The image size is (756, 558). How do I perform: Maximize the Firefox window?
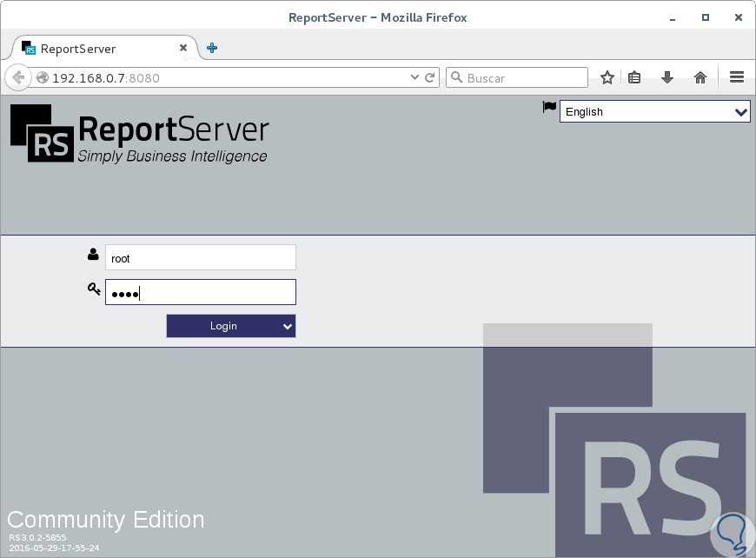[x=706, y=17]
